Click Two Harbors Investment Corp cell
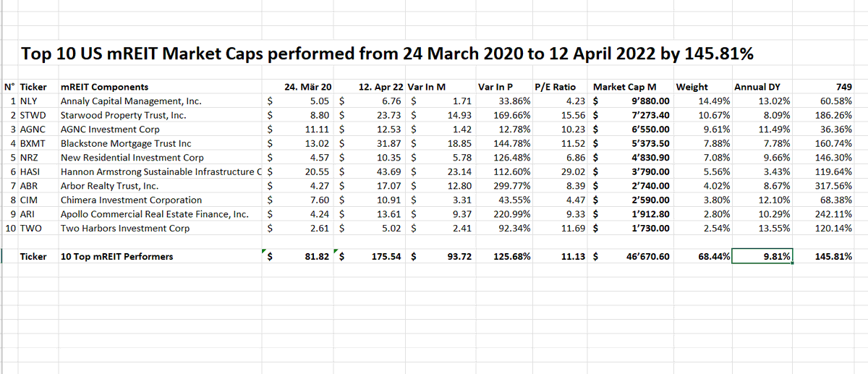The image size is (868, 374). pos(125,228)
